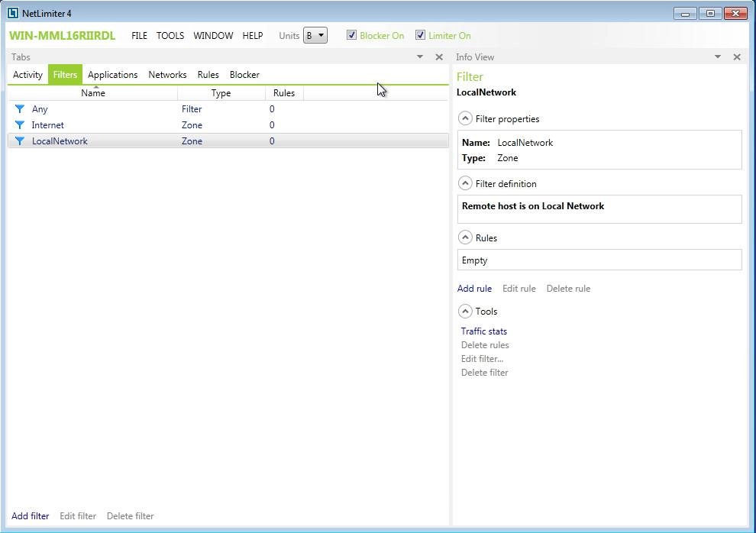
Task: Click Add rule in Info View
Action: coord(474,288)
